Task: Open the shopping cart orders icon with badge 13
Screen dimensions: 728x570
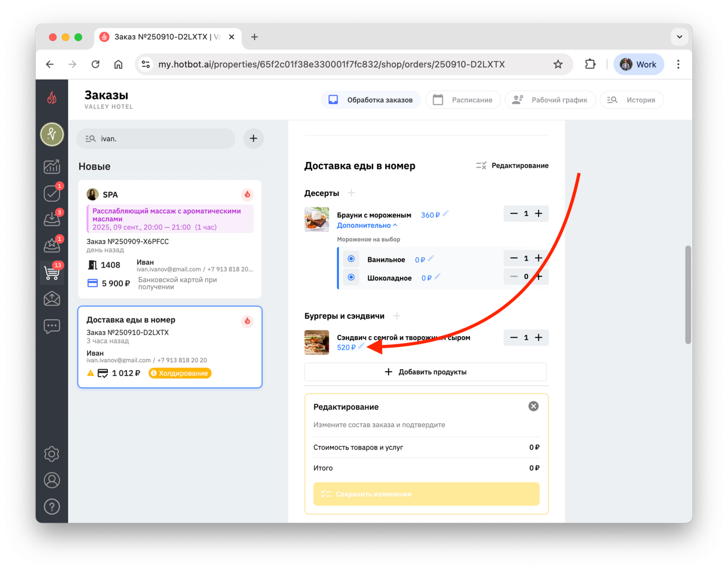Action: click(52, 272)
